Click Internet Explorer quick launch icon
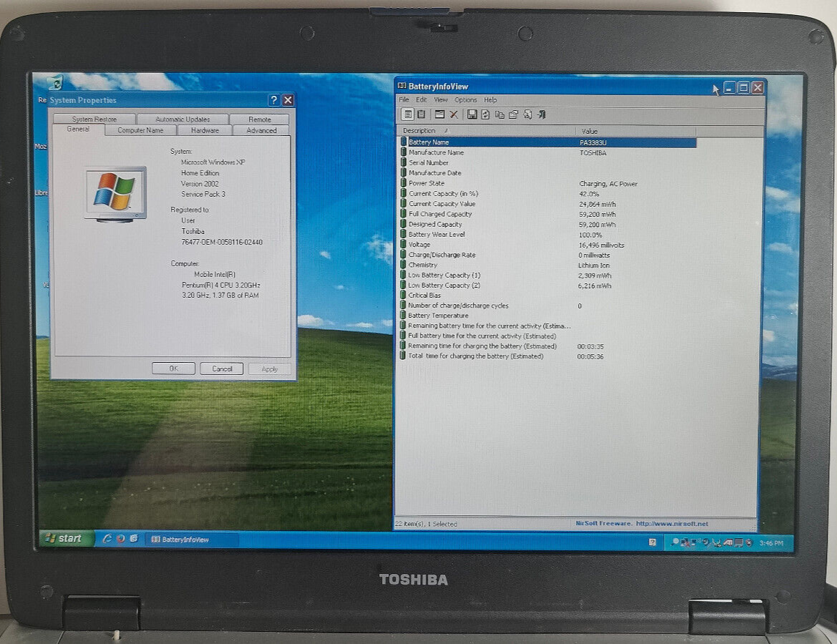Viewport: 837px width, 644px height. pyautogui.click(x=107, y=538)
